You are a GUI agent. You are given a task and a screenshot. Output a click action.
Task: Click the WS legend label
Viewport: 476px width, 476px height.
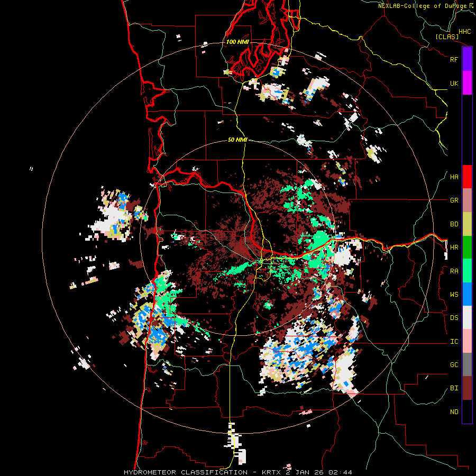click(x=454, y=295)
